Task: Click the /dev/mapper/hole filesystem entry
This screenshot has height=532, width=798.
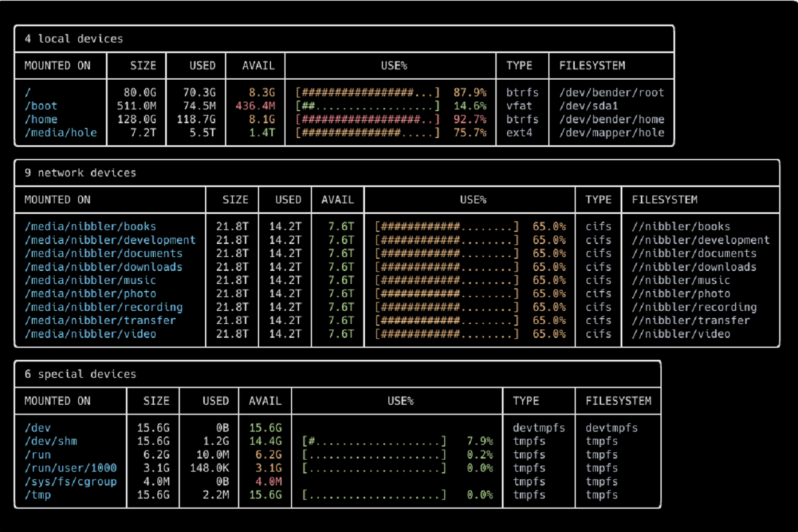Action: click(611, 133)
